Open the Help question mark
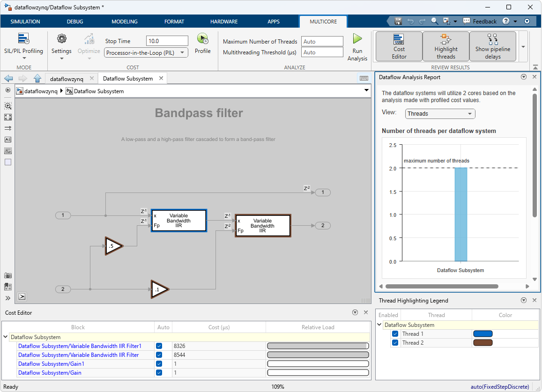This screenshot has width=542, height=392. click(x=506, y=22)
